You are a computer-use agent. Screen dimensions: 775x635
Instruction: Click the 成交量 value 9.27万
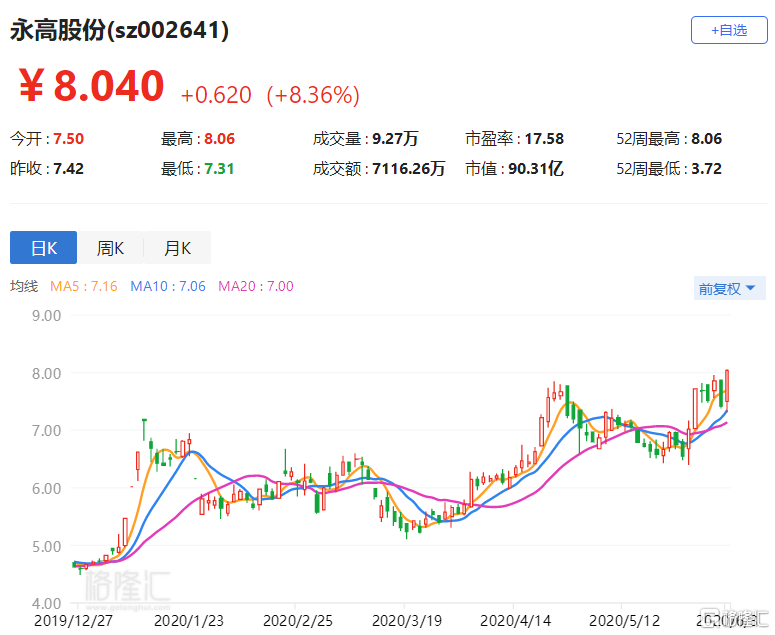click(395, 139)
